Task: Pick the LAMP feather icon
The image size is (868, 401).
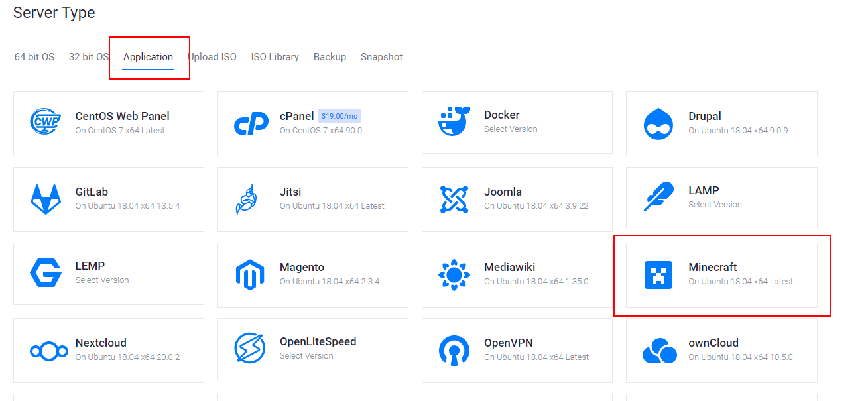Action: (658, 198)
